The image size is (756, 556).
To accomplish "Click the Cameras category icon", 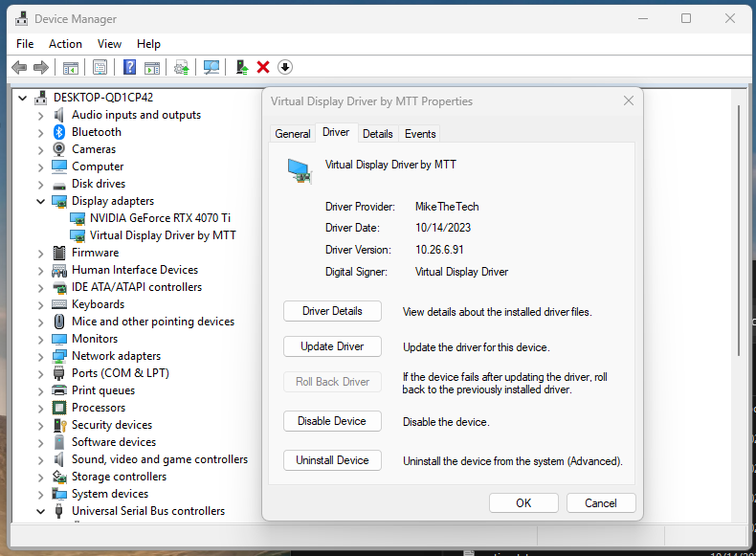I will click(x=58, y=149).
